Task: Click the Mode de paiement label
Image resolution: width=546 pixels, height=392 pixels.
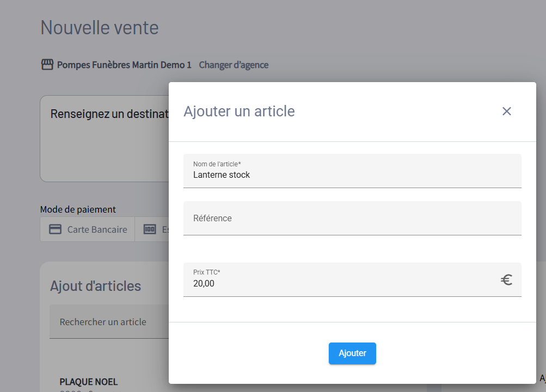Action: 78,209
